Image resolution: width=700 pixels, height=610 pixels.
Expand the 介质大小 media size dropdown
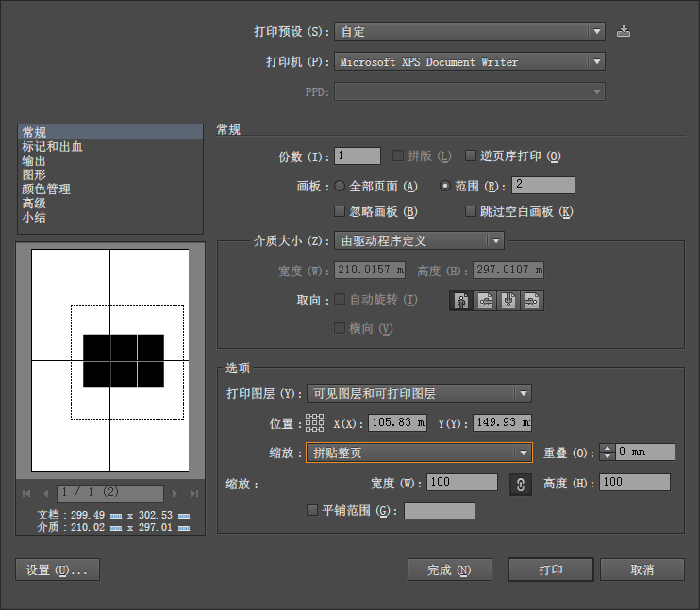click(x=419, y=240)
